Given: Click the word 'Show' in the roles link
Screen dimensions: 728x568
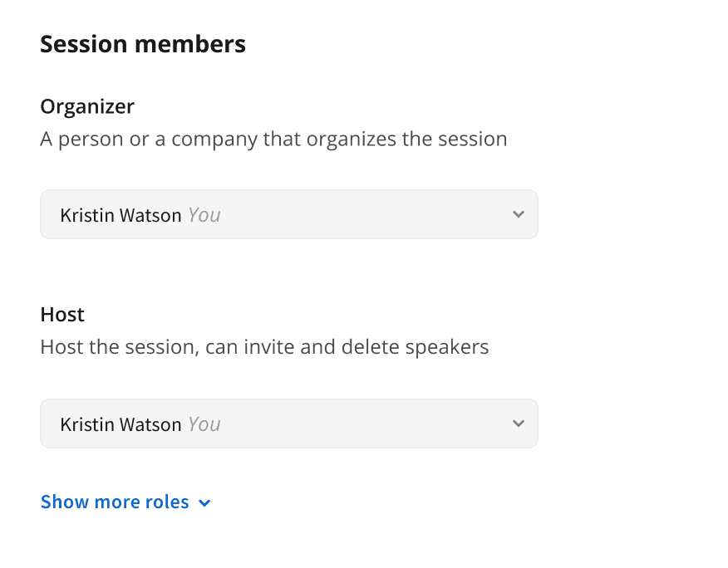Looking at the screenshot, I should pos(63,502).
